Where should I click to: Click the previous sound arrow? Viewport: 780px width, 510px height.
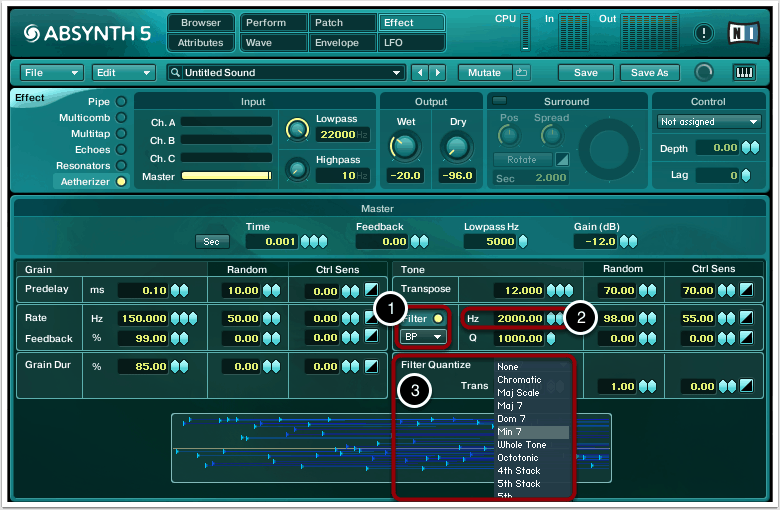tap(420, 72)
